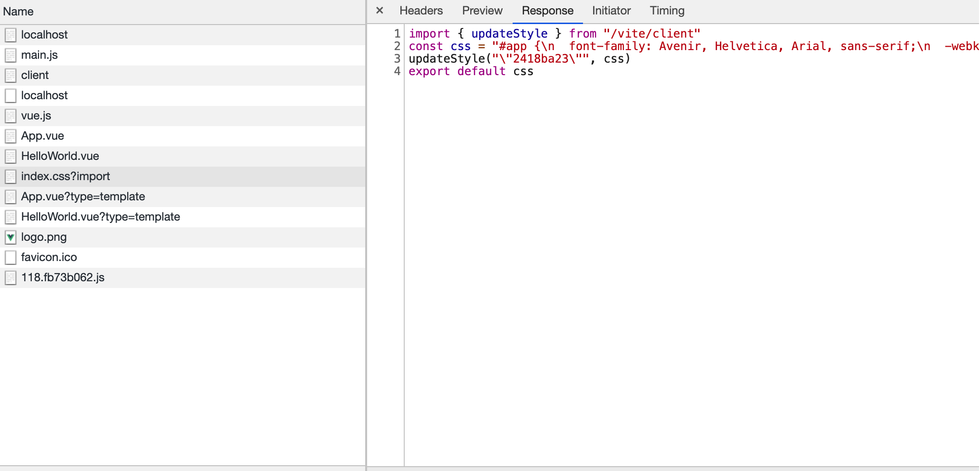The width and height of the screenshot is (980, 471).
Task: Click the document icon beside client request
Action: pyautogui.click(x=11, y=75)
